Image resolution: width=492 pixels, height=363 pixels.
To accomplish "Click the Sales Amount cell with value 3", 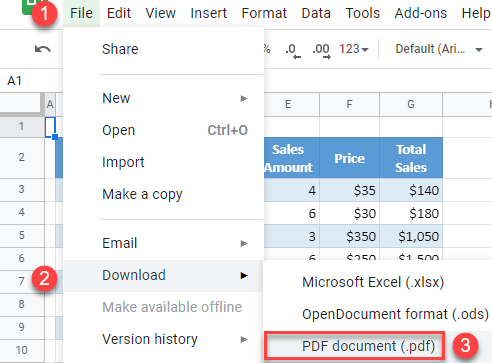I will point(292,236).
